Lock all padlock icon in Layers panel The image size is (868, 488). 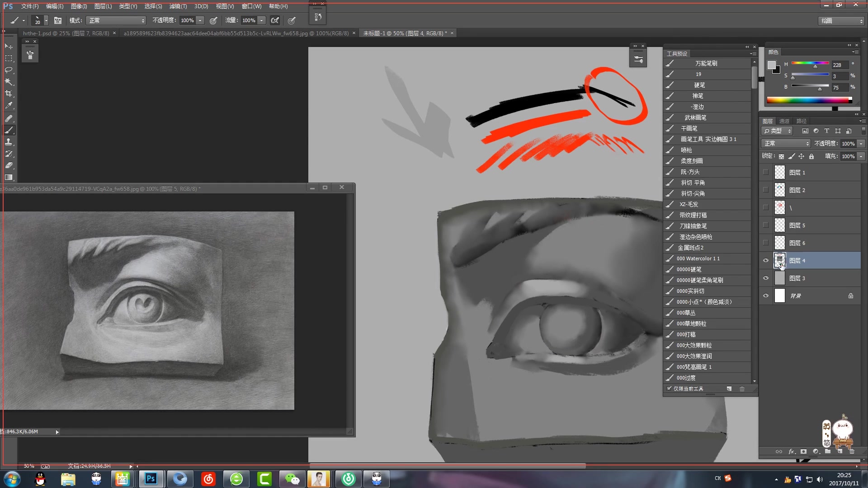(811, 156)
